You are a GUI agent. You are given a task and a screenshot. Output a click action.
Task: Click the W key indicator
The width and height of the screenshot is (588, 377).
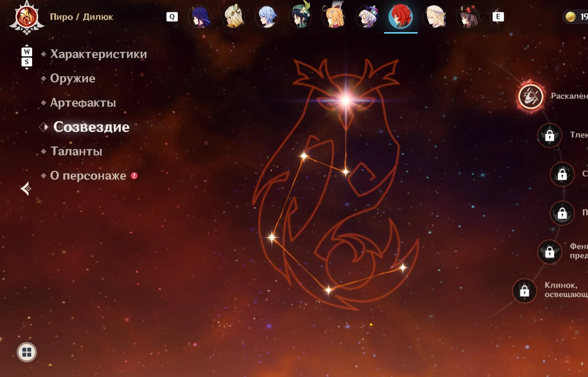click(27, 52)
